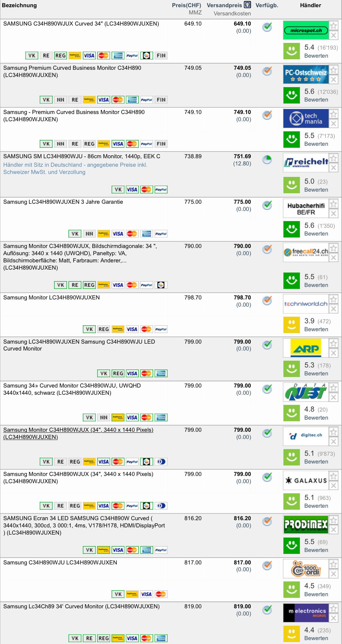
Task: Click the house icon next to Versandpreis
Action: pos(247,5)
